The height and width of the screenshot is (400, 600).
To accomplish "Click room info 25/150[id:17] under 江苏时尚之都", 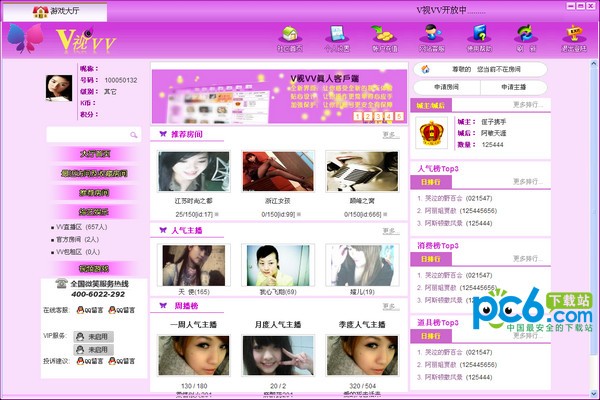I will [194, 214].
